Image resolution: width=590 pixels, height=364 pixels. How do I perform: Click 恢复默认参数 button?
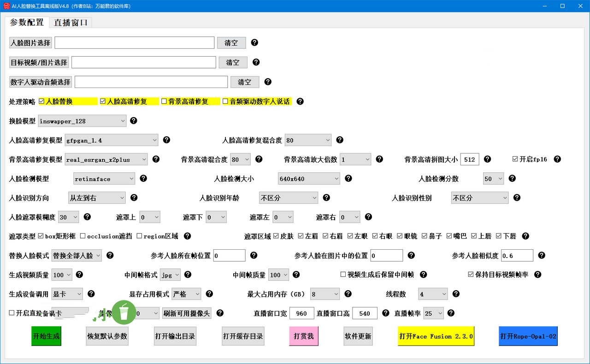coord(107,336)
